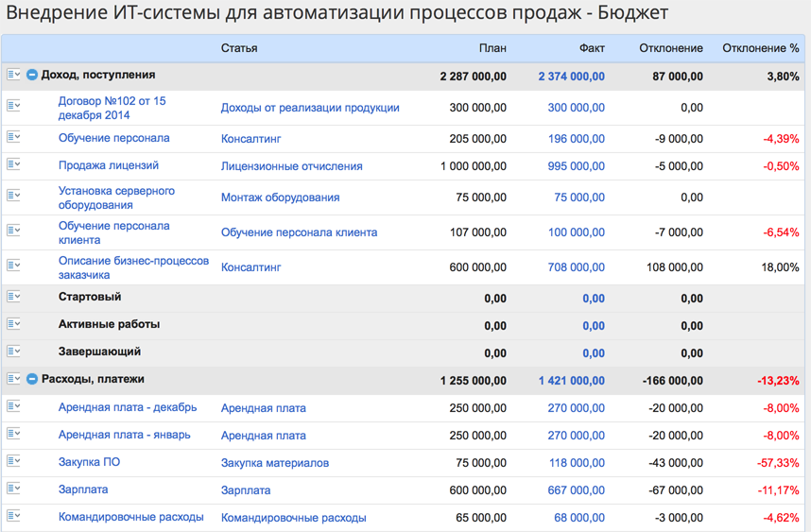
Task: Click fact value 667 000,00
Action: [x=576, y=490]
